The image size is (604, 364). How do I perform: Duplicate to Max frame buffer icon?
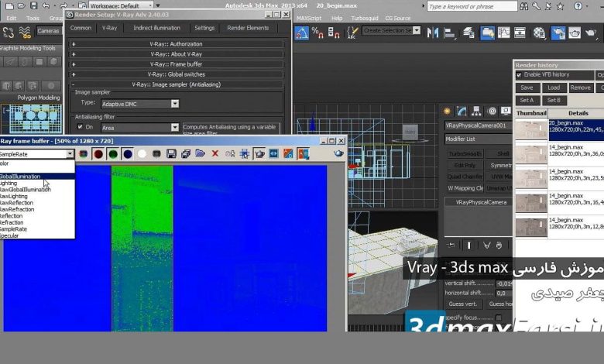click(x=230, y=154)
